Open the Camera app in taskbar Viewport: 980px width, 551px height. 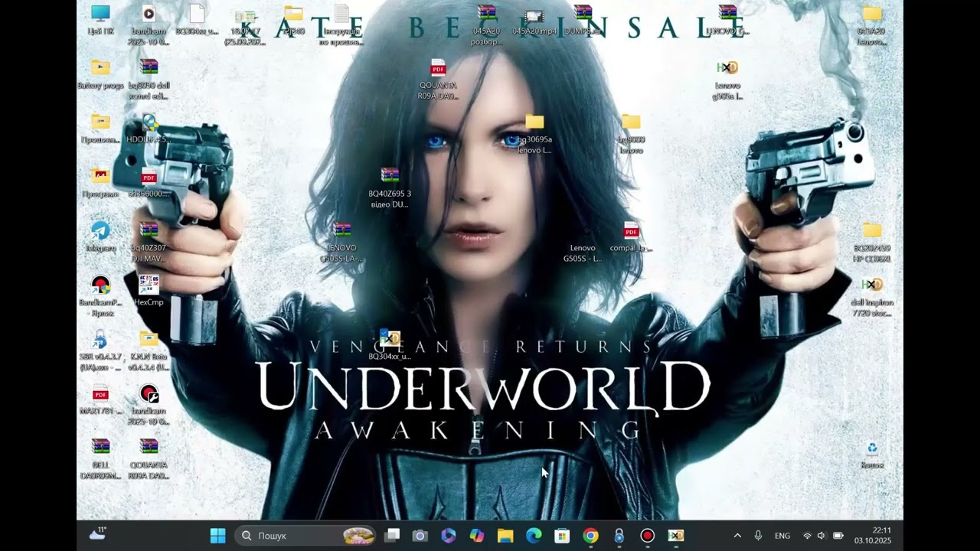pos(420,536)
